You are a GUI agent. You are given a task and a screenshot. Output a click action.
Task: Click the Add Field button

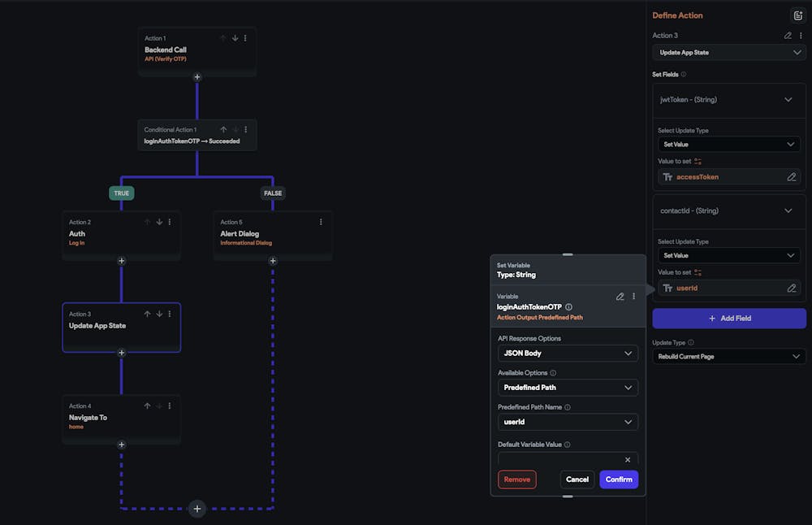729,319
